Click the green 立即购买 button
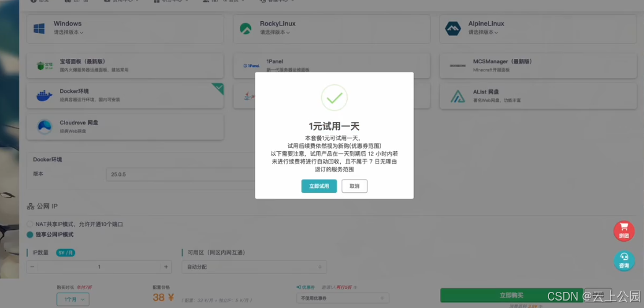Screen dimensions: 644x308 click(511, 295)
